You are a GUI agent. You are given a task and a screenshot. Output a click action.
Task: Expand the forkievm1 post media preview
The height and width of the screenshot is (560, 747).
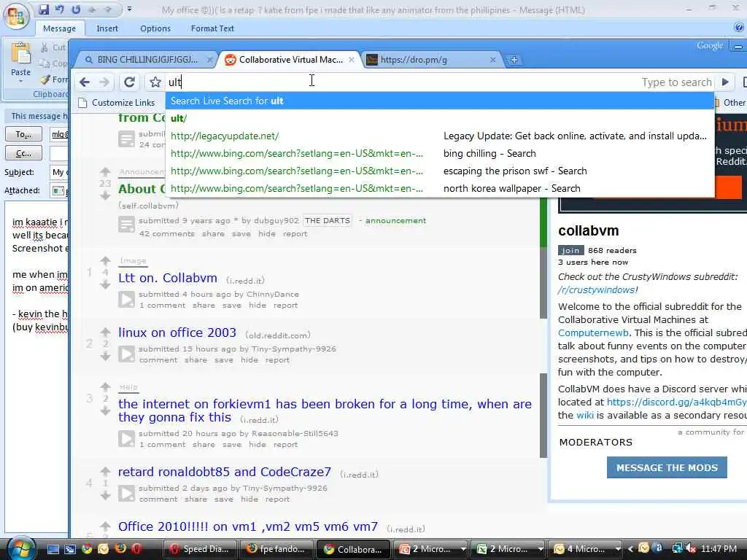coord(127,438)
